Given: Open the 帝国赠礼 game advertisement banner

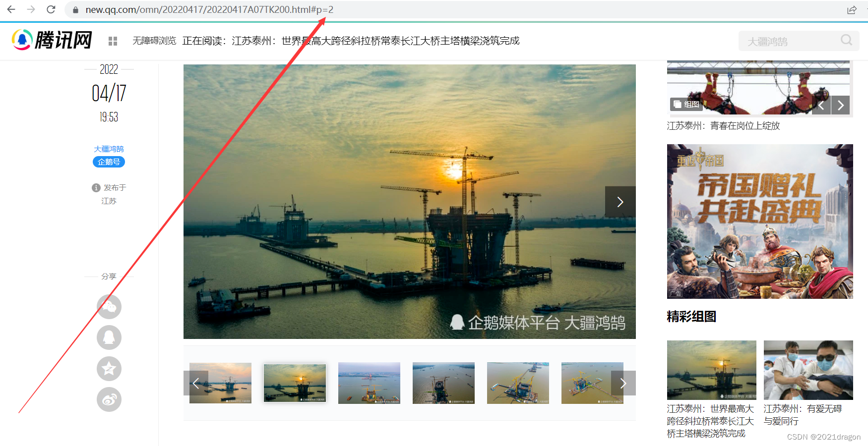Looking at the screenshot, I should coord(759,221).
